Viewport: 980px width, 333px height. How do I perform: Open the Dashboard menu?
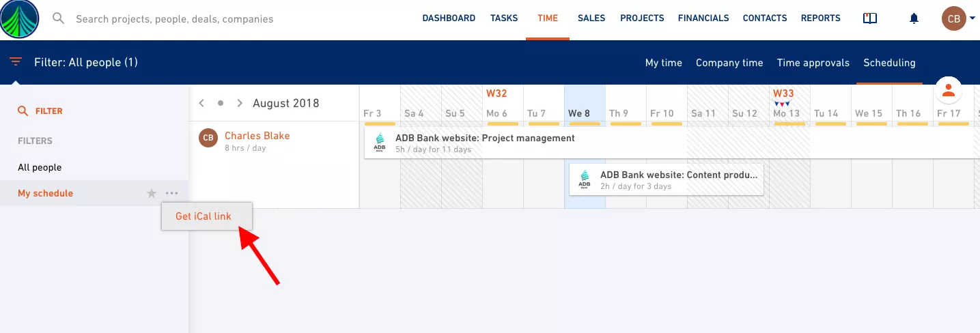click(x=449, y=18)
